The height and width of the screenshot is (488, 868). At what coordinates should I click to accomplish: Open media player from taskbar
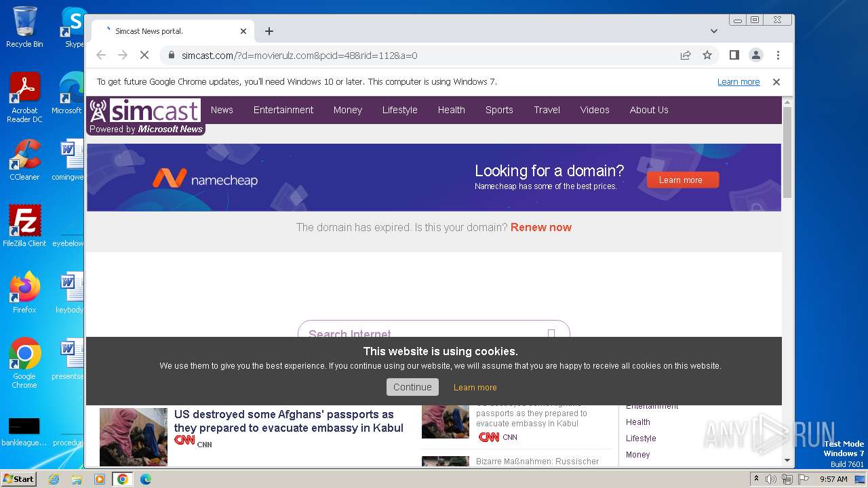[100, 479]
